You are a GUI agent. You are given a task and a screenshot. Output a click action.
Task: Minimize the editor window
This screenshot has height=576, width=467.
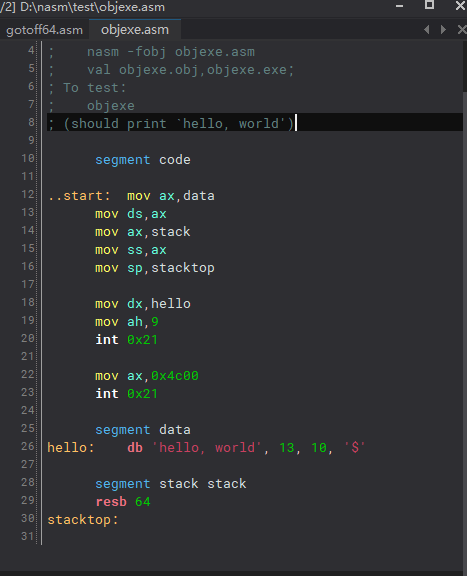click(399, 6)
